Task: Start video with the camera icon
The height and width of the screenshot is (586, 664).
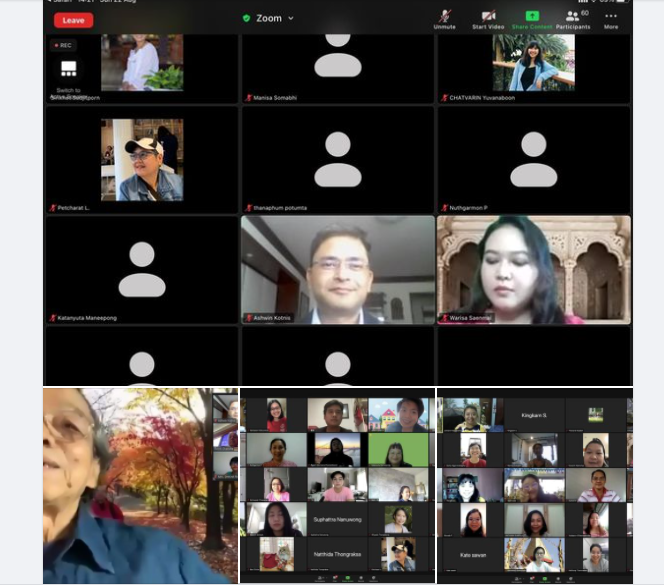Action: (x=488, y=16)
